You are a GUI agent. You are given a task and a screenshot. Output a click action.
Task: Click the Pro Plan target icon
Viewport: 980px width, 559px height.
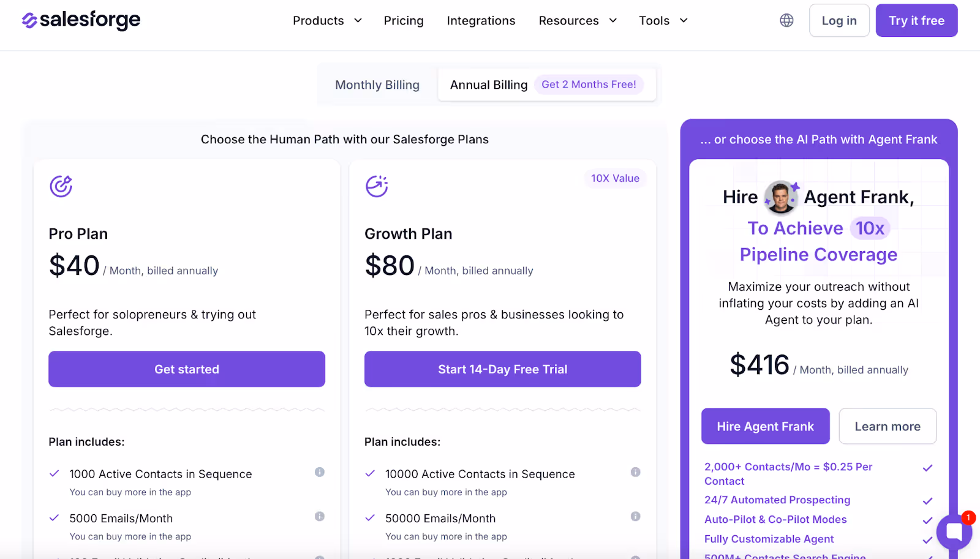pyautogui.click(x=61, y=186)
